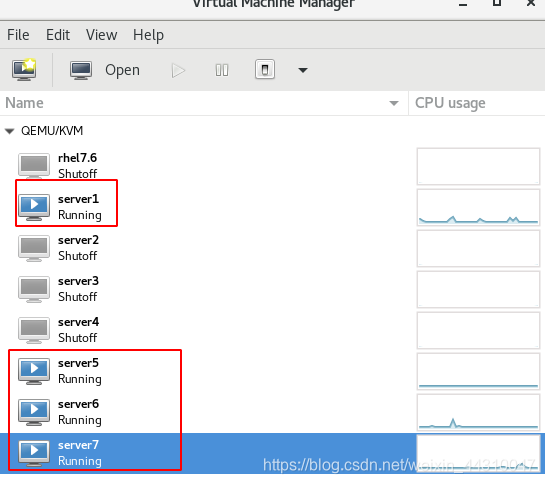Maximize the Virtual Machine Manager window
The height and width of the screenshot is (484, 545).
click(x=497, y=3)
